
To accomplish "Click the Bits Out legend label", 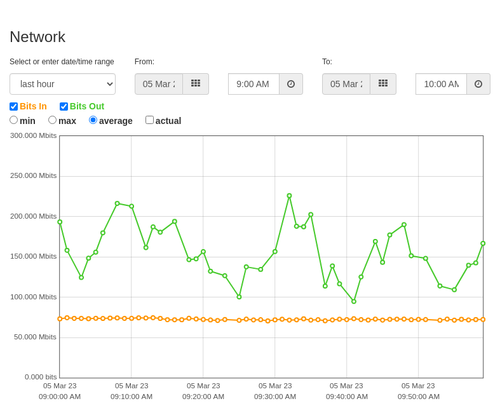I will click(x=87, y=106).
